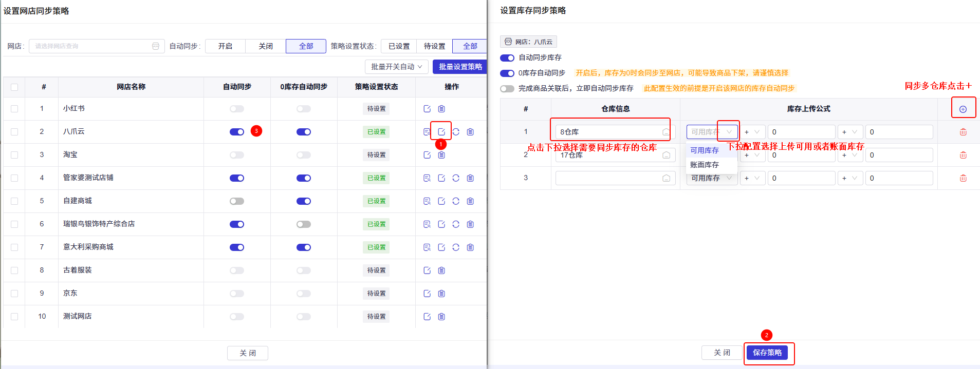
Task: Open the clipboard log icon for 管家婆测试店铺
Action: (470, 178)
